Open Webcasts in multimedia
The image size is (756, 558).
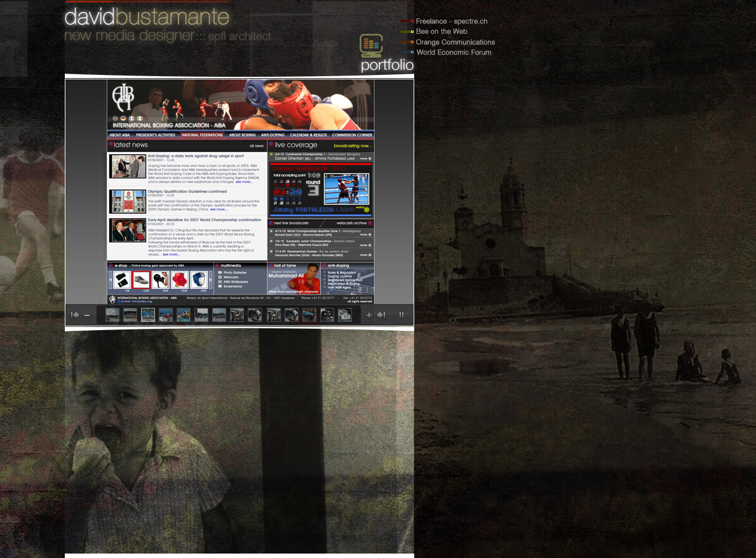(228, 277)
